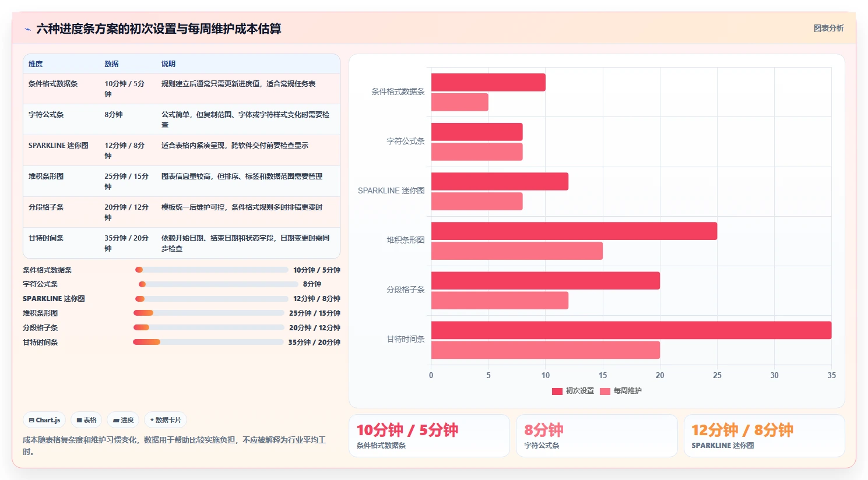Click the SPARKLINE 迷你图 progress bar
This screenshot has height=480, width=868.
pos(212,299)
